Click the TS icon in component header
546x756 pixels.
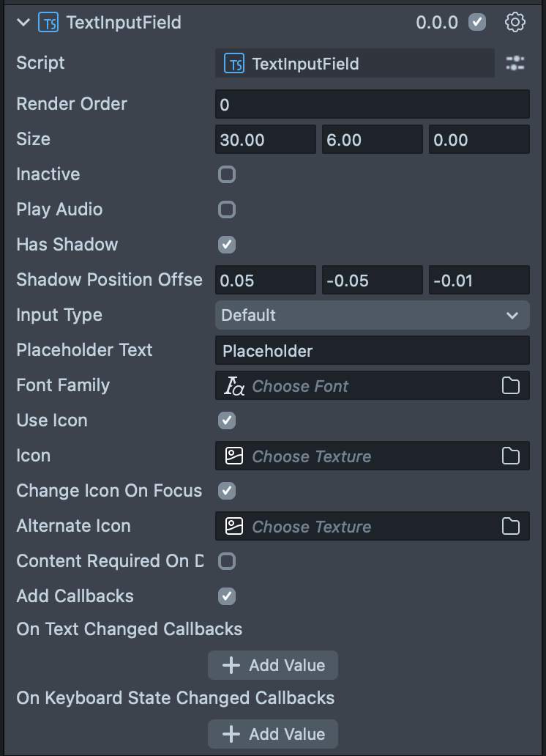click(x=48, y=23)
